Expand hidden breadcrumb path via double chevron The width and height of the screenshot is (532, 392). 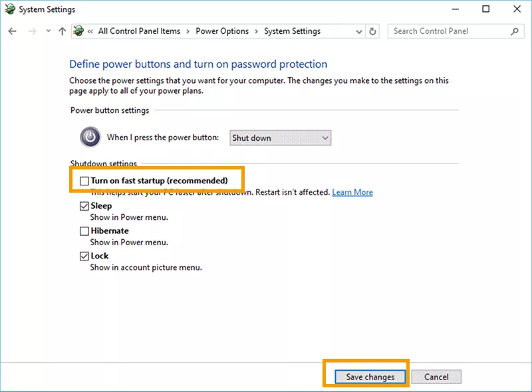[90, 31]
